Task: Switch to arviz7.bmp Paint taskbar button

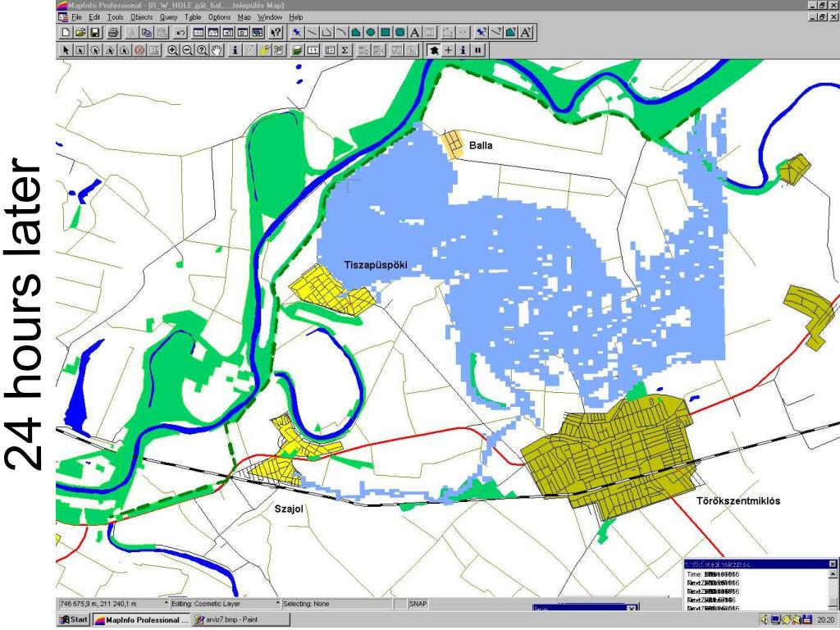Action: click(241, 620)
